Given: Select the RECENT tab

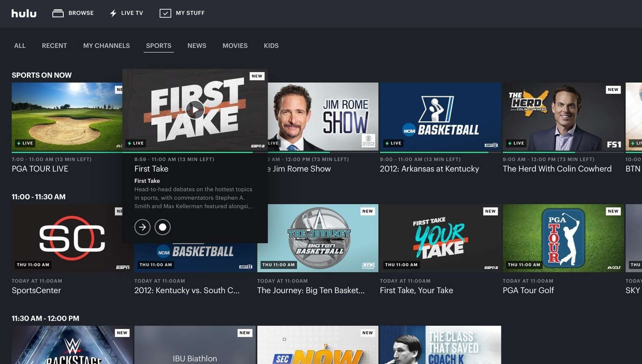Looking at the screenshot, I should coord(54,45).
